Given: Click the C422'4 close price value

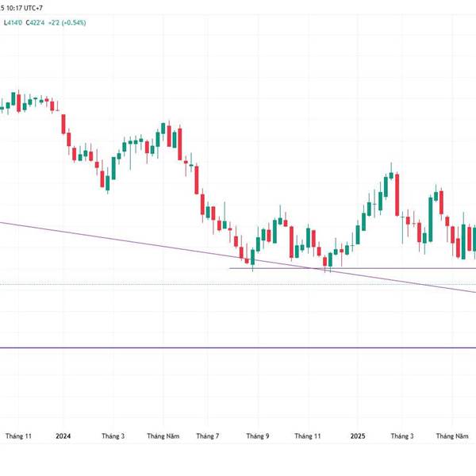Looking at the screenshot, I should [35, 23].
